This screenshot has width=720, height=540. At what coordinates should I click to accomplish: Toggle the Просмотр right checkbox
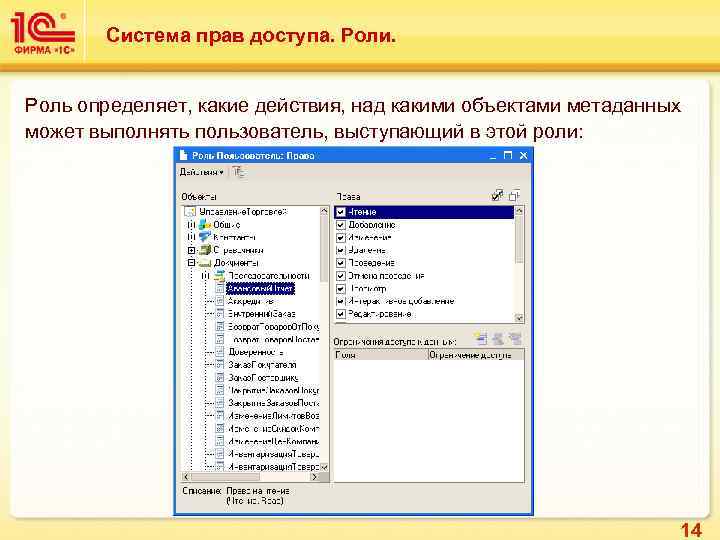pyautogui.click(x=341, y=288)
